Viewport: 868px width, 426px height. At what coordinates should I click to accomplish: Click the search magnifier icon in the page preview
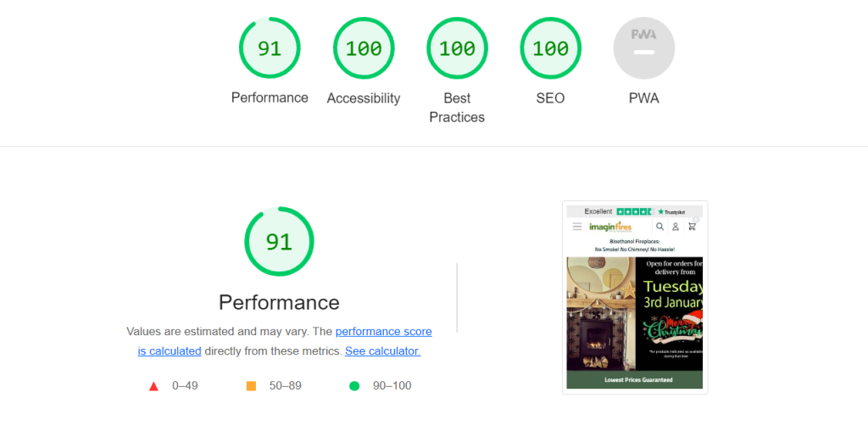659,226
